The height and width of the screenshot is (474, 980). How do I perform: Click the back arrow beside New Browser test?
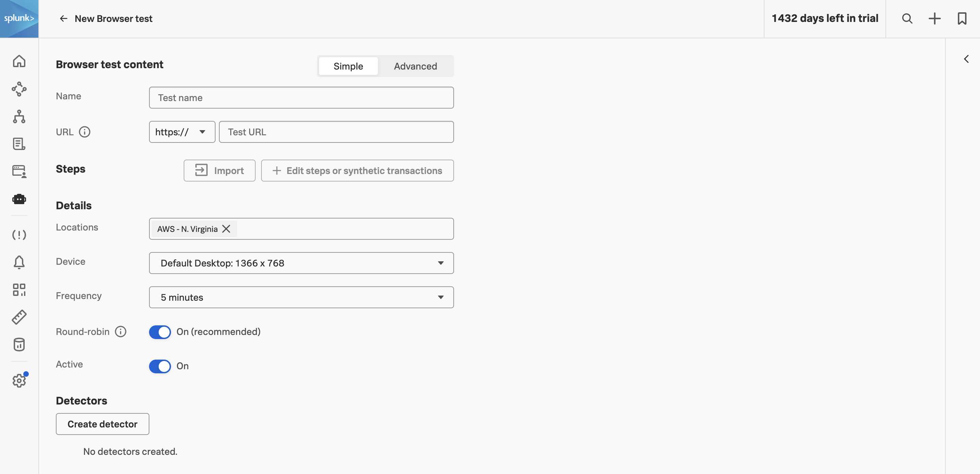click(x=63, y=18)
